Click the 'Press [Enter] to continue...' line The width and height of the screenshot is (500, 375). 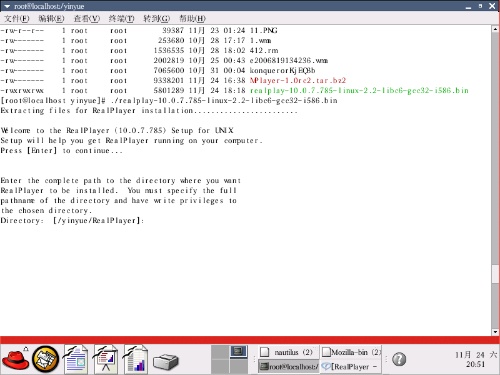[x=62, y=151]
